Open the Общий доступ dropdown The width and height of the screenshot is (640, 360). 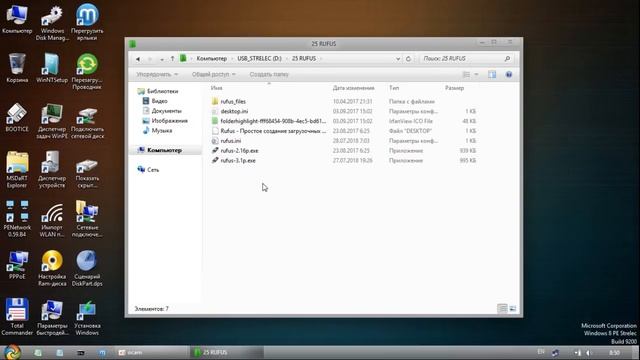pos(213,74)
